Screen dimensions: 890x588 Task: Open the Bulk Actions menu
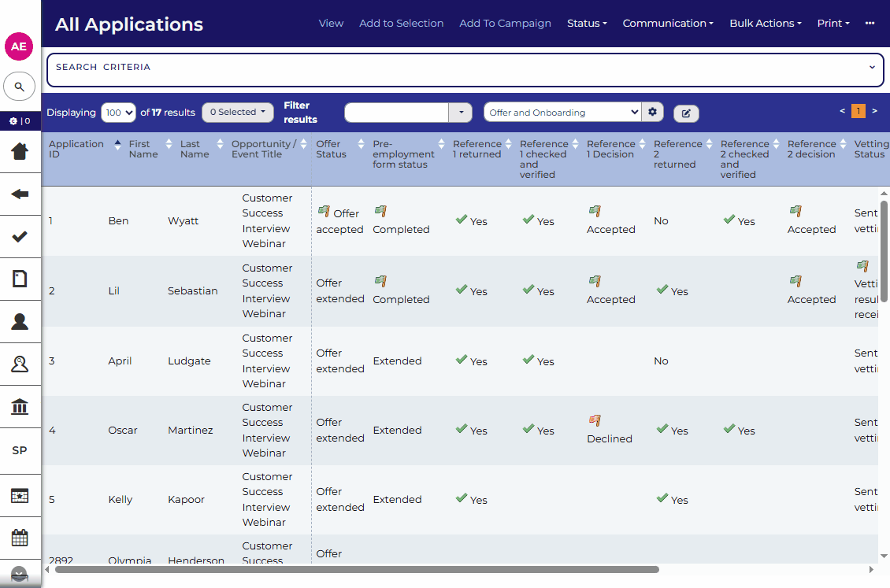click(x=766, y=24)
